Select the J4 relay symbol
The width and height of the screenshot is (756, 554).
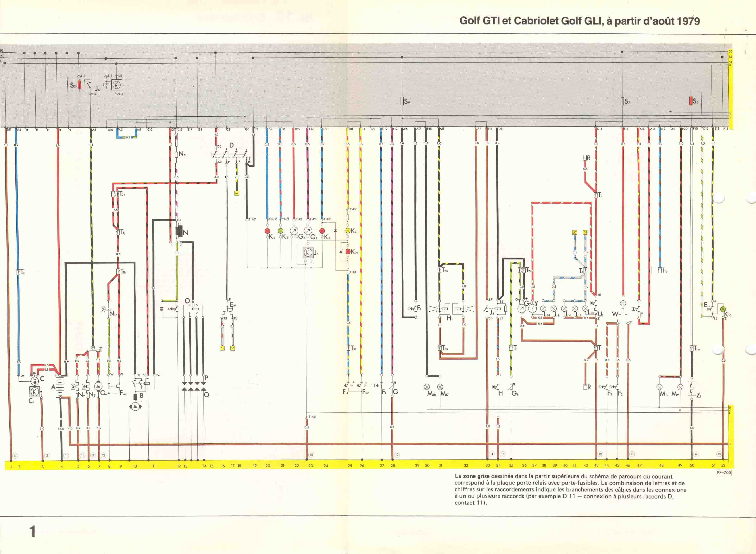(x=495, y=308)
